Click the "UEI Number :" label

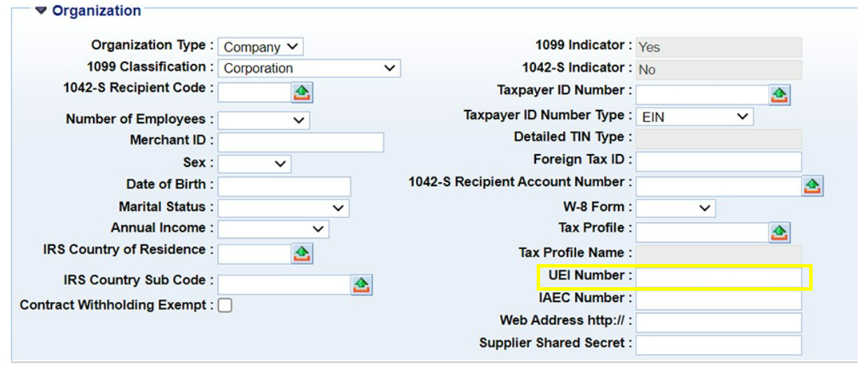(x=590, y=275)
